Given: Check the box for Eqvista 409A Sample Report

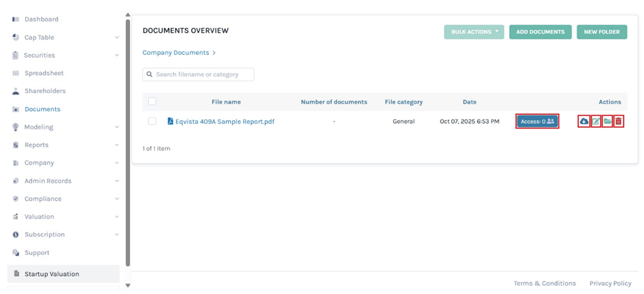Looking at the screenshot, I should coord(152,121).
